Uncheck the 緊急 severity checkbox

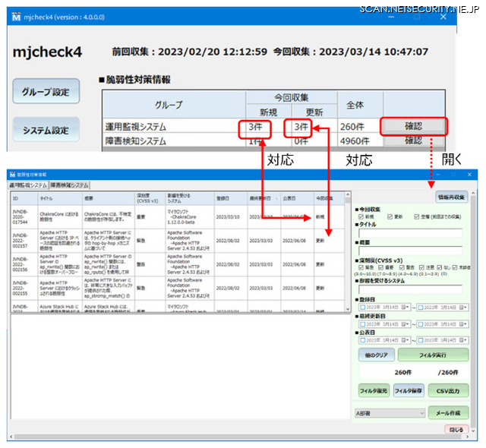point(360,268)
